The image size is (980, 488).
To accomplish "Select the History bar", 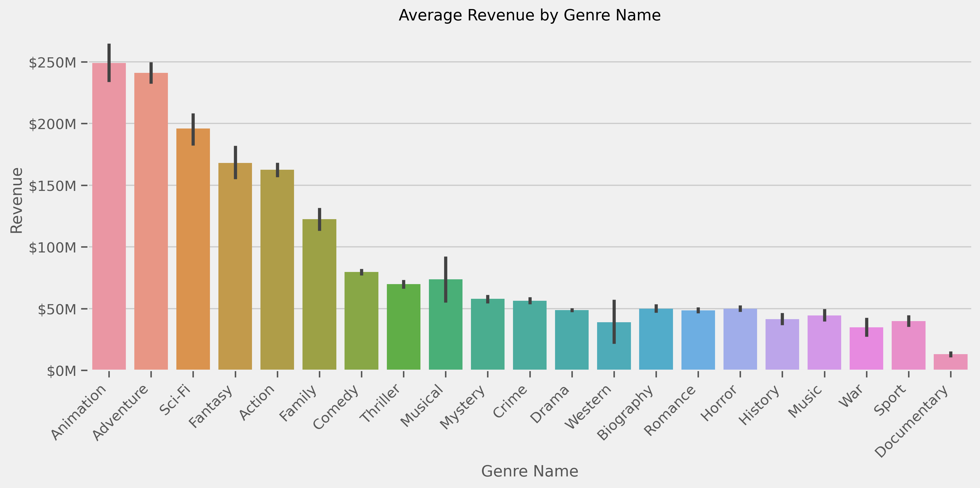I will coord(782,345).
